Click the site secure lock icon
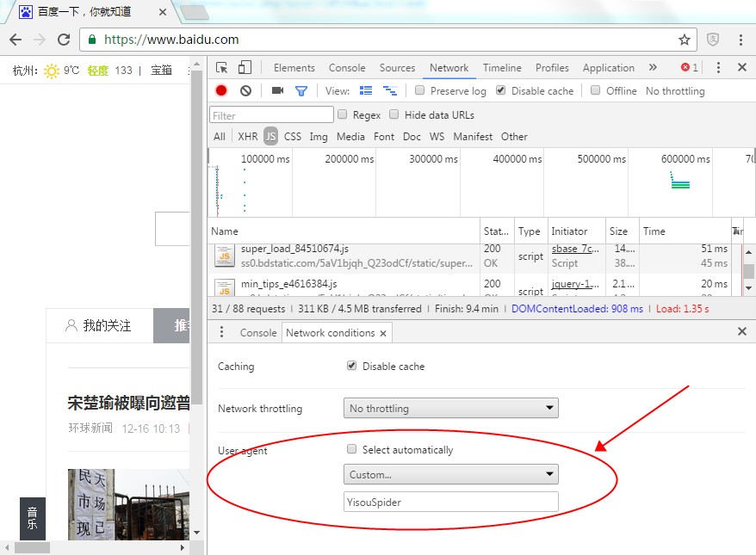 [x=92, y=40]
